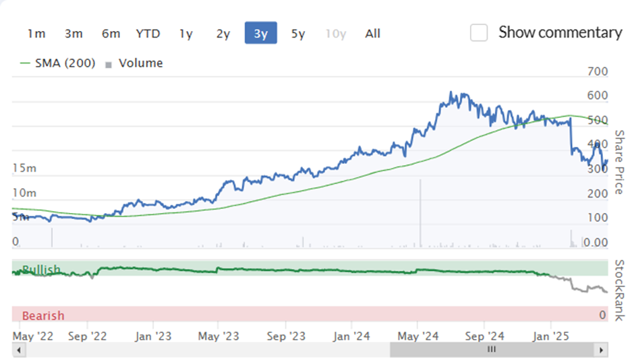Choose the YTD range option
Screen dimensions: 634x364
tap(148, 33)
